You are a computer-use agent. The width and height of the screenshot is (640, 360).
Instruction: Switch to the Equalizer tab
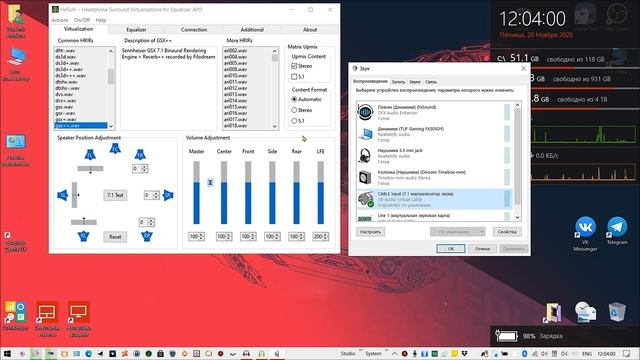pyautogui.click(x=136, y=29)
